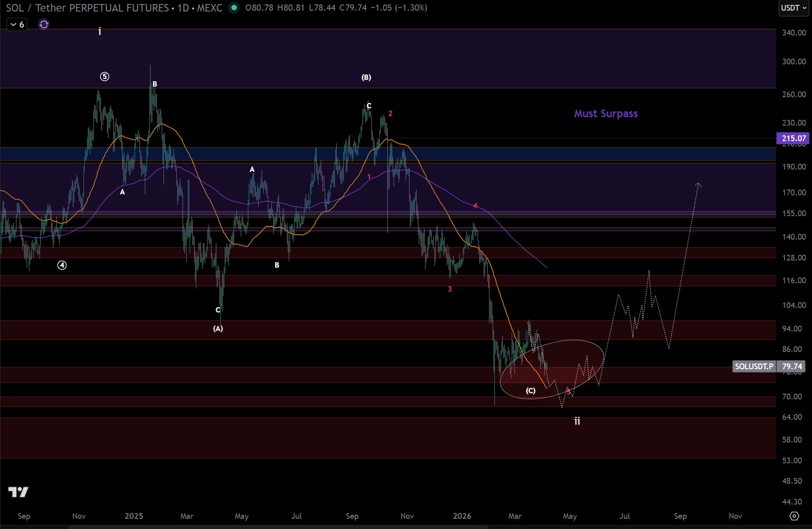Expand the indicator legend showing 6
Screen dimensions: 812x529
[17, 24]
